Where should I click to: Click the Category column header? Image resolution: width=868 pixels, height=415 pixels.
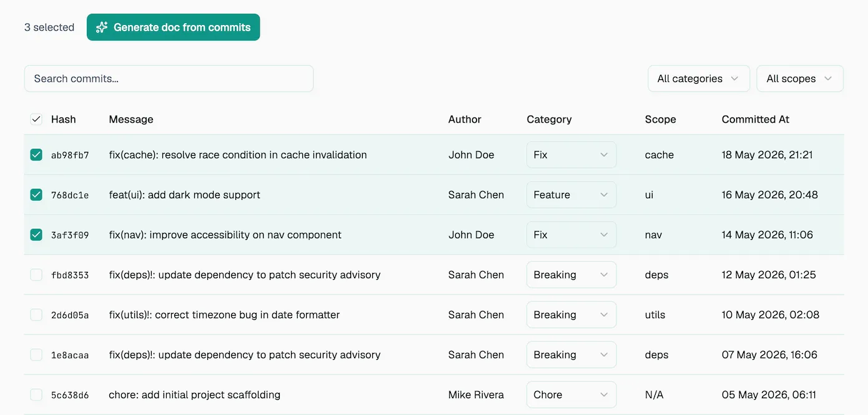(x=549, y=119)
